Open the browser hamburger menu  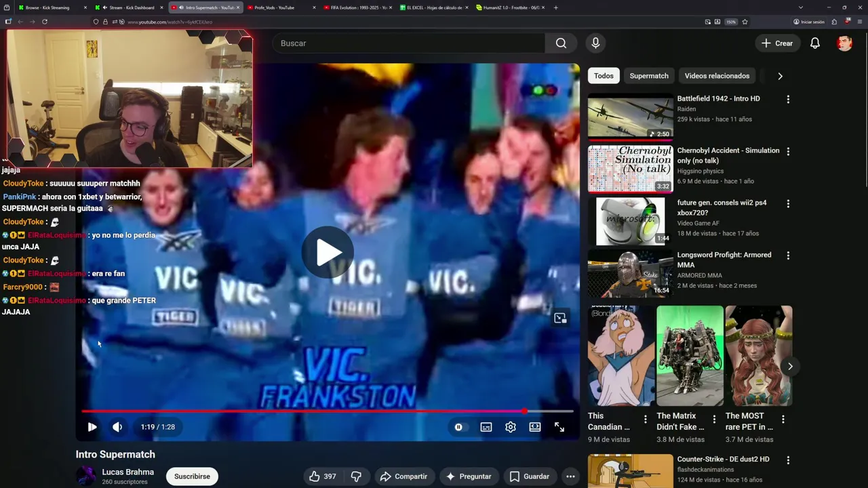(x=859, y=22)
